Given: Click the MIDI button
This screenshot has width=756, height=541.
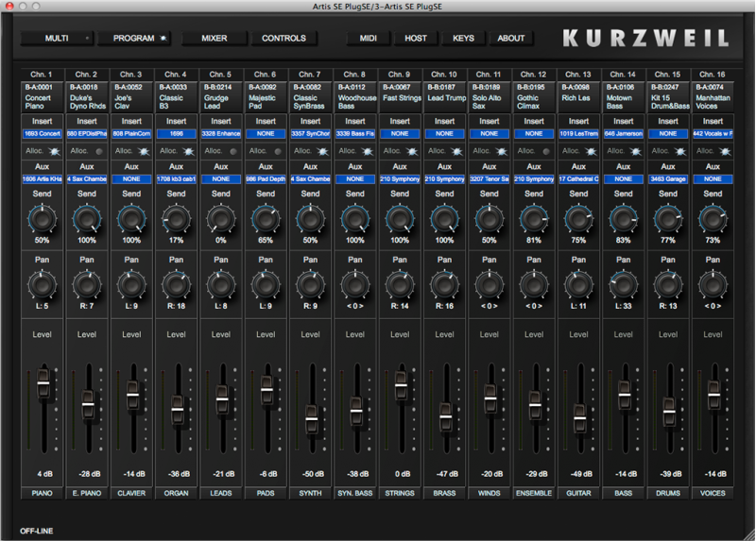Looking at the screenshot, I should (x=369, y=39).
